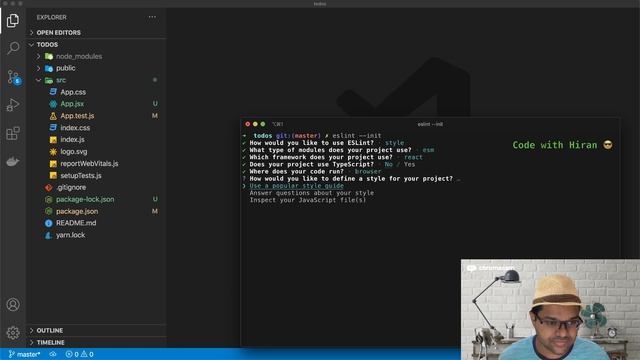Select 'Inspect your JavaScript file(s)' in terminal

[x=308, y=200]
